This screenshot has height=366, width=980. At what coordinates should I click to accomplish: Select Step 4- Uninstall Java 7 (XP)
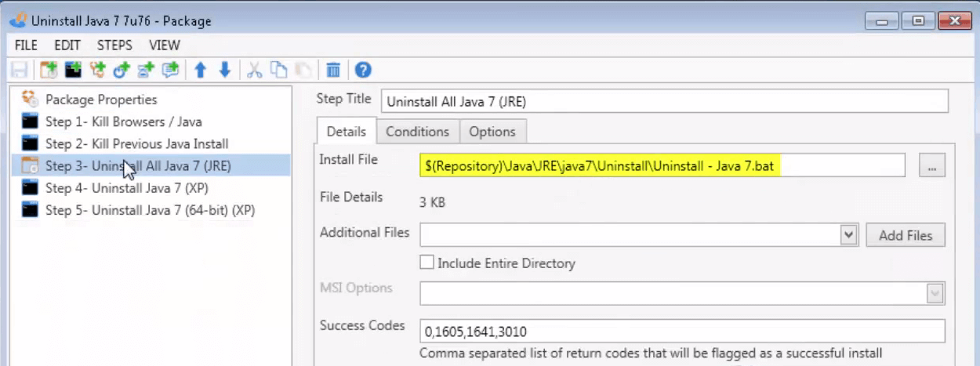pyautogui.click(x=127, y=188)
